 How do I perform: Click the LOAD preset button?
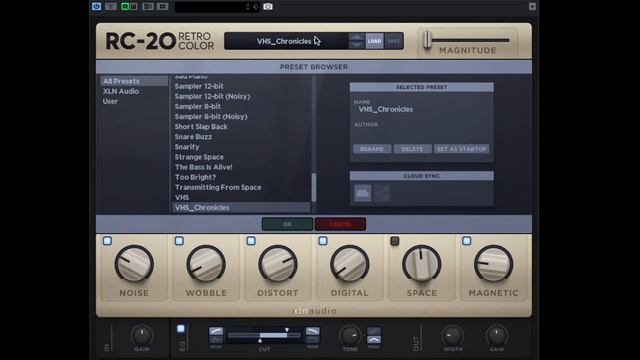pyautogui.click(x=374, y=41)
